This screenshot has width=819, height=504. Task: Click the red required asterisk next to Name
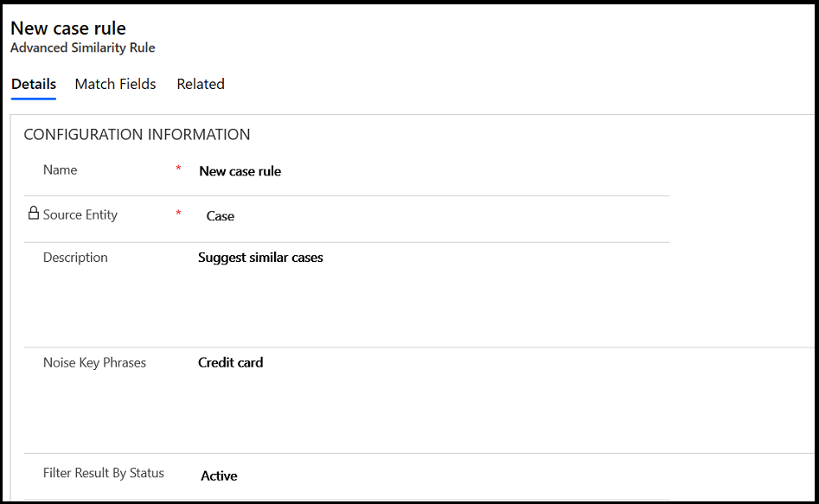(x=179, y=169)
